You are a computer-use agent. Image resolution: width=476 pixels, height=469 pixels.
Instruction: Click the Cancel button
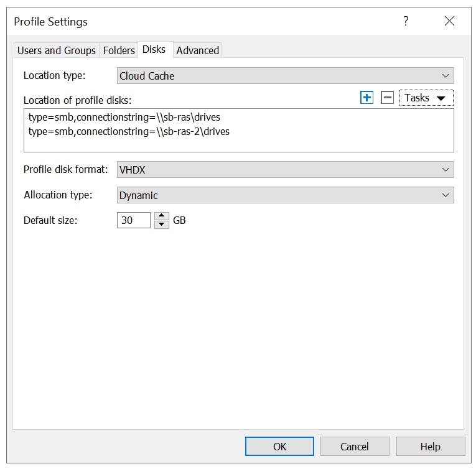click(355, 447)
